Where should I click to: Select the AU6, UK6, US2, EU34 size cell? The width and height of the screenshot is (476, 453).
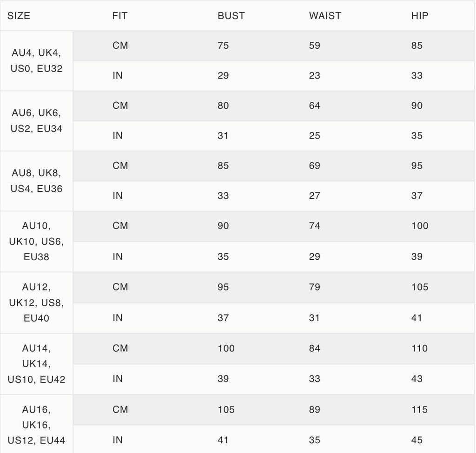(36, 121)
